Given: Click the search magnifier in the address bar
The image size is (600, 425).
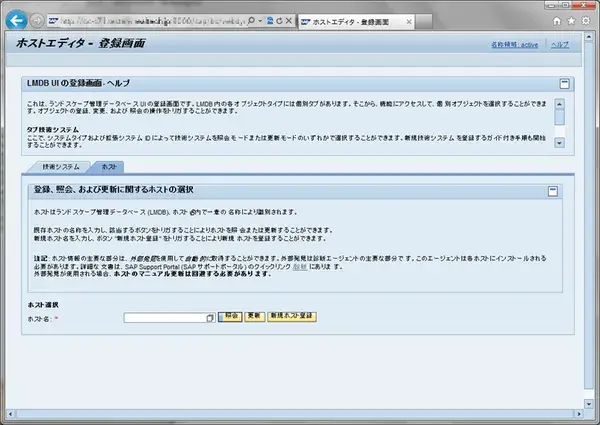Looking at the screenshot, I should click(251, 21).
